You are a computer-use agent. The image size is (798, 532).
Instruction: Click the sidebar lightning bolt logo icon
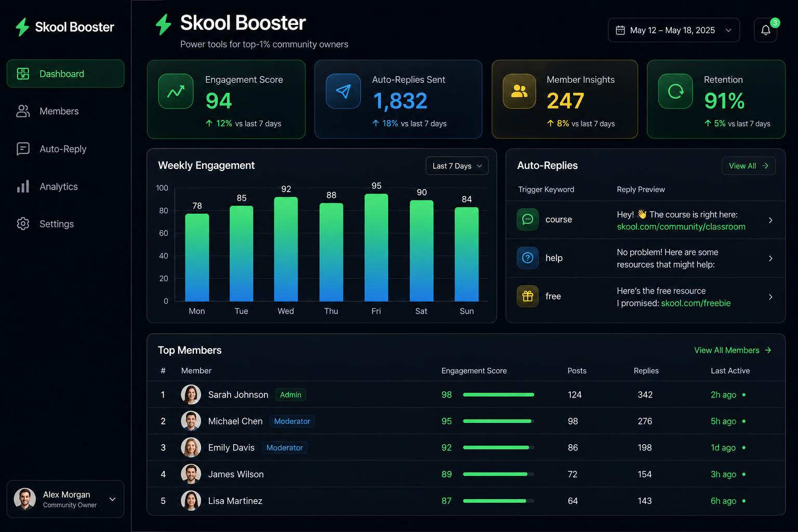[x=22, y=27]
